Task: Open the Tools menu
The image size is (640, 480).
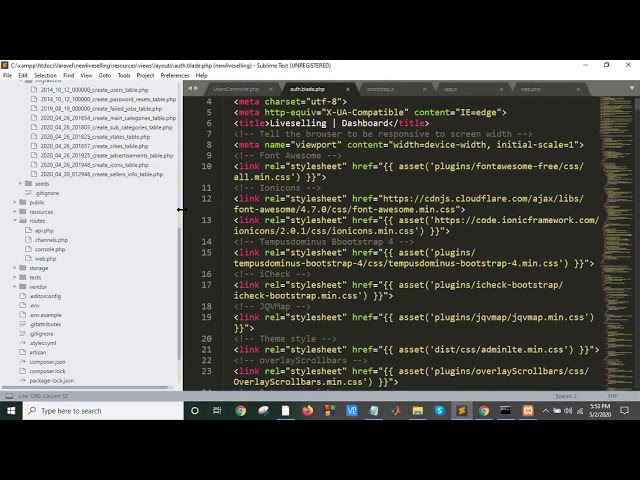Action: click(124, 76)
